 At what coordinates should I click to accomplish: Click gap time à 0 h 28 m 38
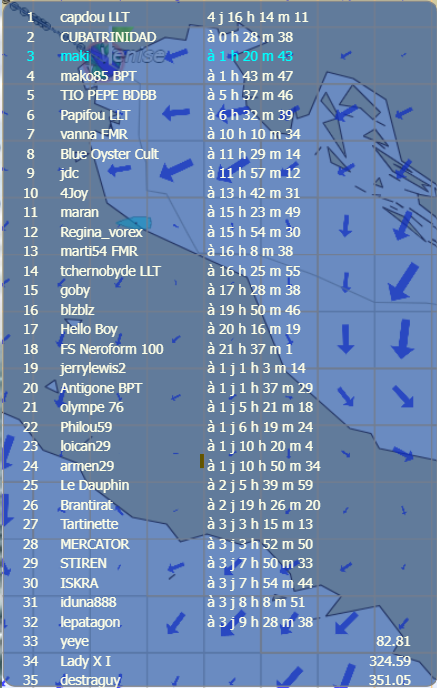pos(250,37)
